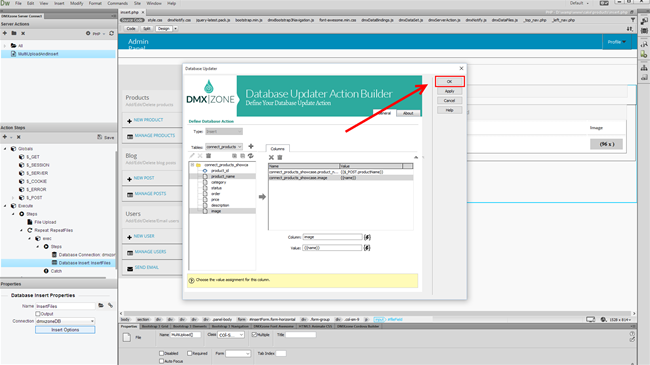Open data binding picker next to Value field
The height and width of the screenshot is (365, 650).
pyautogui.click(x=367, y=248)
